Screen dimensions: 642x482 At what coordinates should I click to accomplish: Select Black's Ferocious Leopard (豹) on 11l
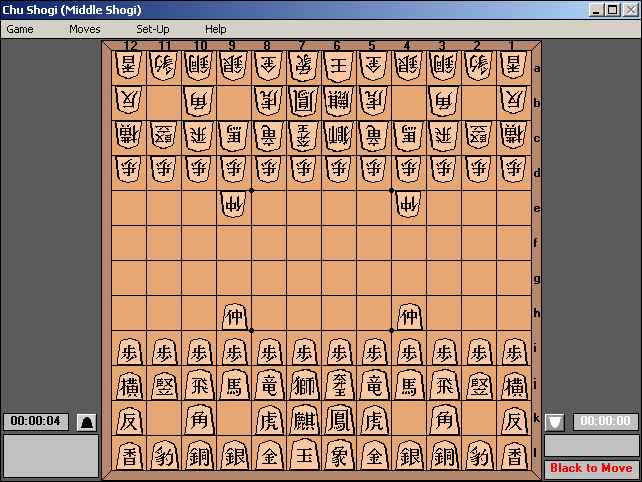click(x=164, y=455)
